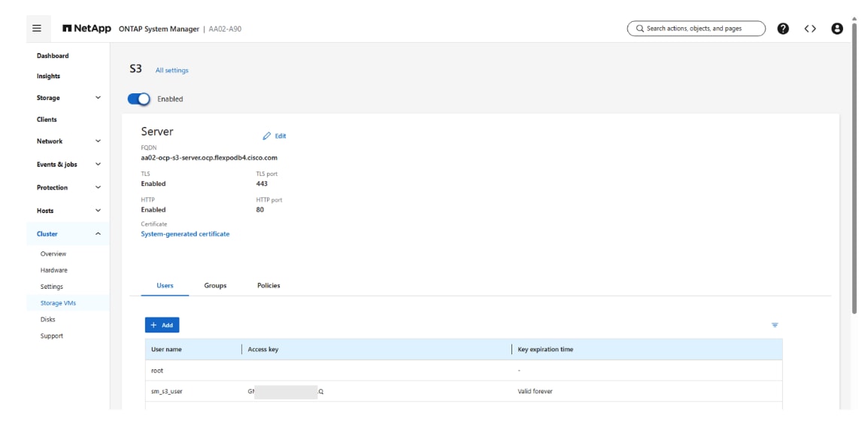The width and height of the screenshot is (868, 428).
Task: Switch to the Groups tab
Action: pos(215,286)
